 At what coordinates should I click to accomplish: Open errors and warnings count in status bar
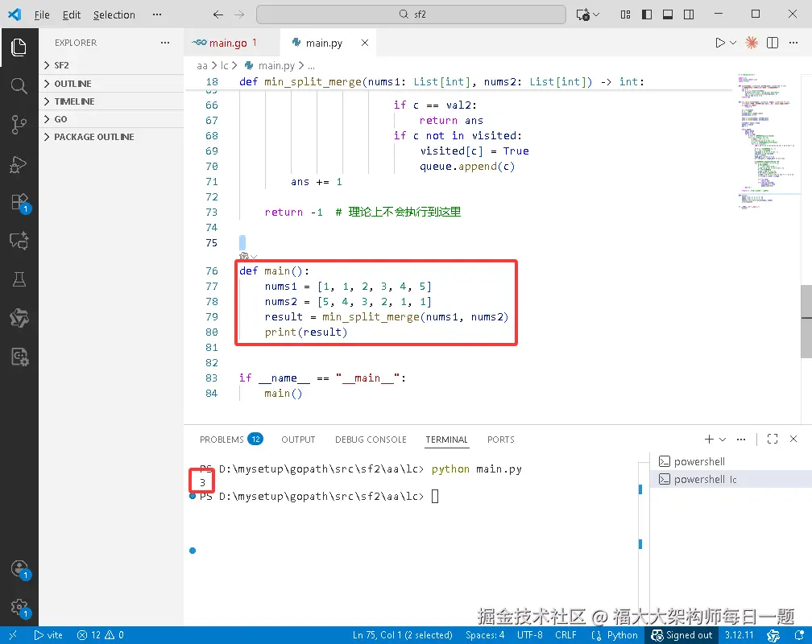tap(100, 635)
